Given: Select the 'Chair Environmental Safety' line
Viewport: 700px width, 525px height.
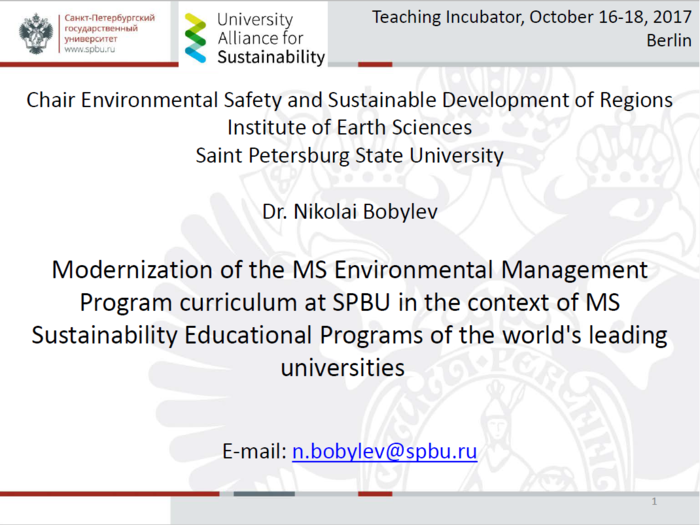Looking at the screenshot, I should click(349, 100).
